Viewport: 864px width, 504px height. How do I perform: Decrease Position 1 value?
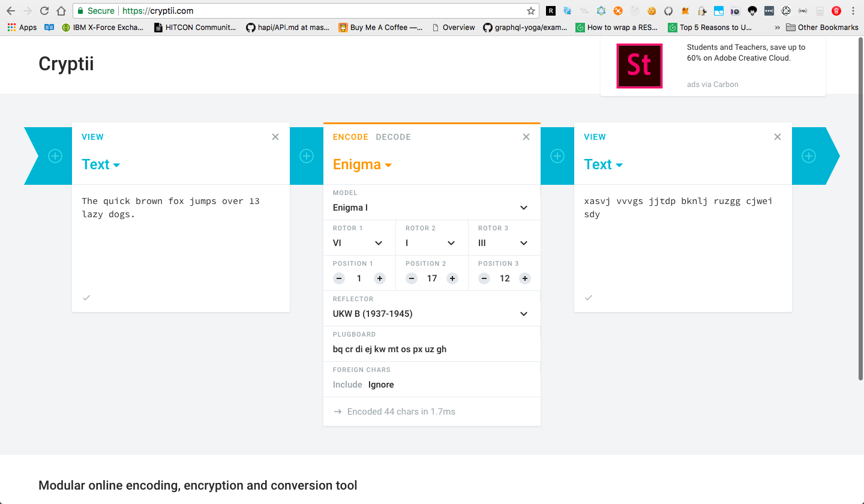(x=339, y=278)
